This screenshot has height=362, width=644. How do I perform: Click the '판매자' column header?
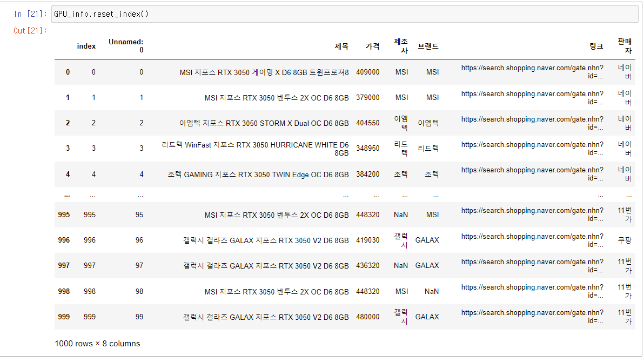click(x=625, y=45)
